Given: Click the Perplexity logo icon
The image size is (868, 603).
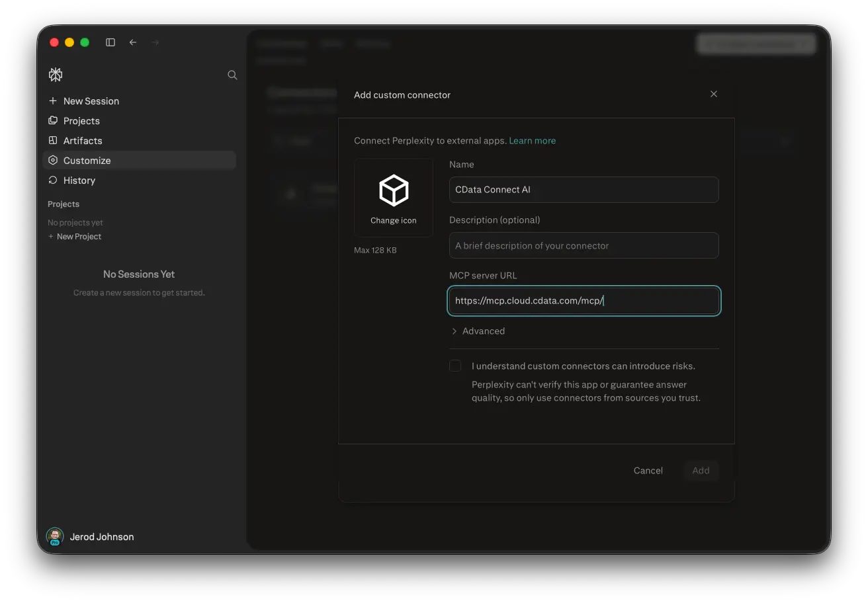Looking at the screenshot, I should [56, 75].
